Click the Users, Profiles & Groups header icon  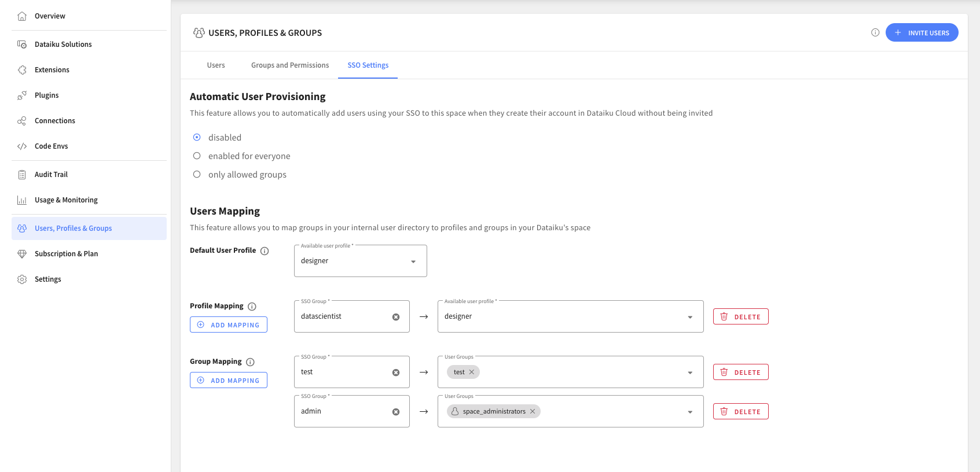[x=199, y=33]
